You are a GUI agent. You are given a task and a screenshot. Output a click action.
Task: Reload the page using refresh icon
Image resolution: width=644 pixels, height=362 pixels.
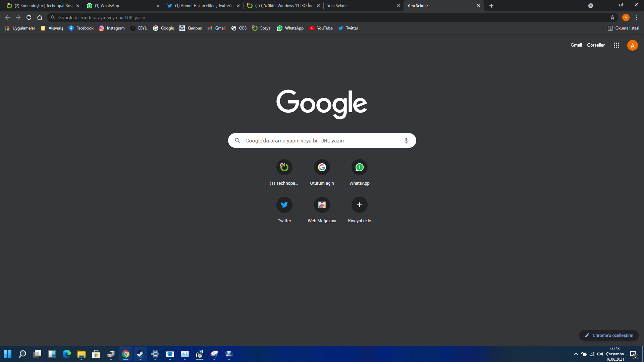click(x=29, y=17)
